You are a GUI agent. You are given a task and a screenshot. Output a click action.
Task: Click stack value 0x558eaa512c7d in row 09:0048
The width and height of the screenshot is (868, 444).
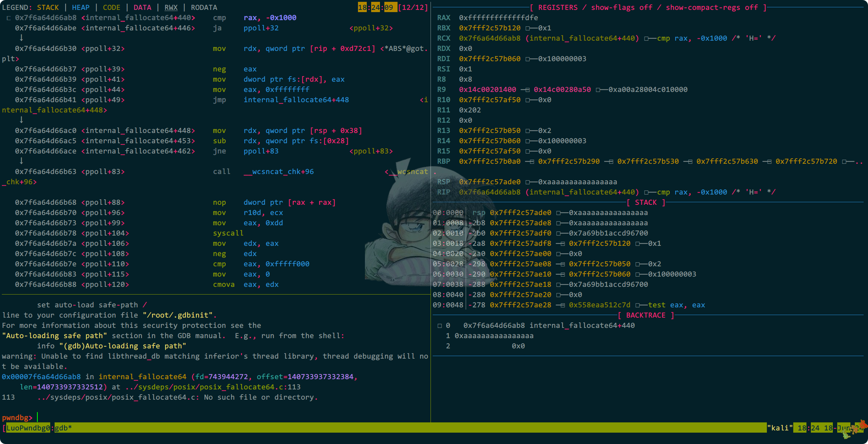point(599,305)
